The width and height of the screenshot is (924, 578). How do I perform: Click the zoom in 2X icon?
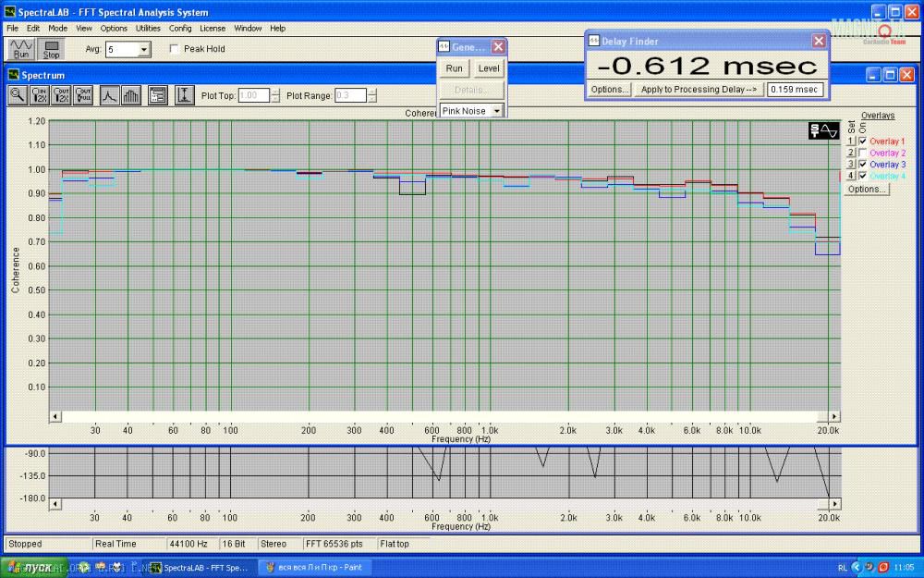click(40, 95)
